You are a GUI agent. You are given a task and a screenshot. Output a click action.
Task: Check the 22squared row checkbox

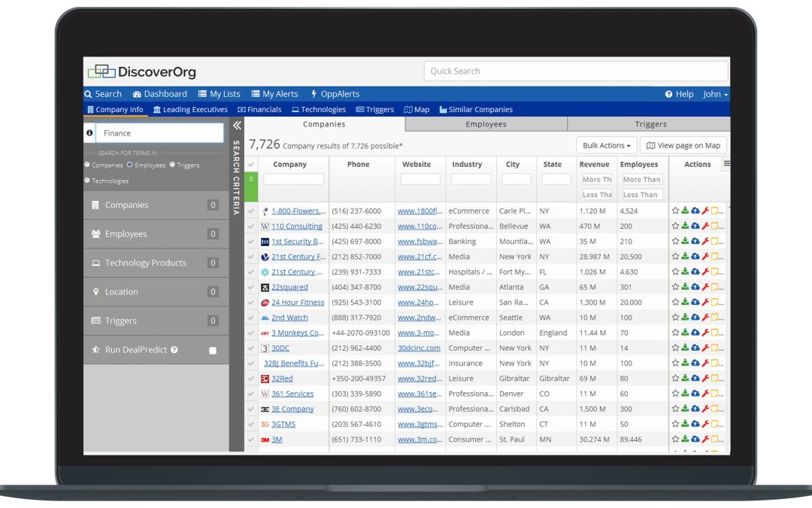(x=251, y=287)
